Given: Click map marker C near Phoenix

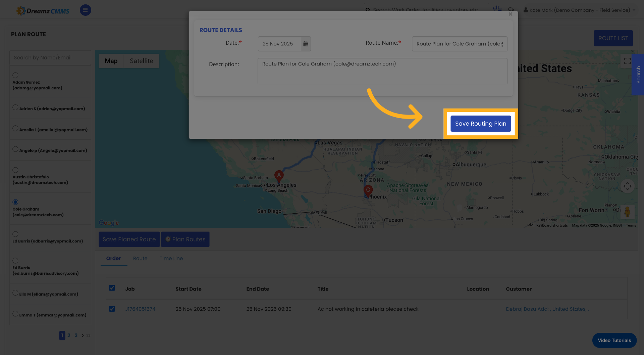Looking at the screenshot, I should pyautogui.click(x=368, y=191).
